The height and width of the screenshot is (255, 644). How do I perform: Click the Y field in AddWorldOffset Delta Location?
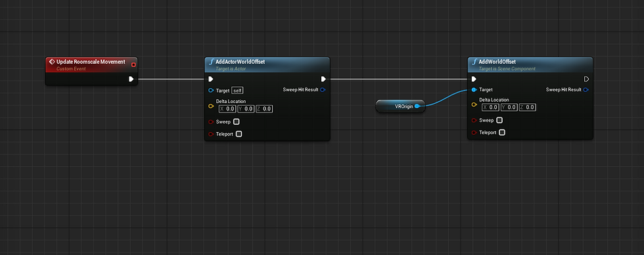point(509,107)
